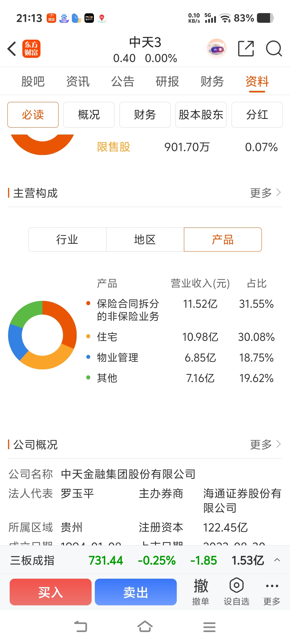Add stock via 设自选 icon
Image resolution: width=290 pixels, height=644 pixels.
[x=236, y=592]
